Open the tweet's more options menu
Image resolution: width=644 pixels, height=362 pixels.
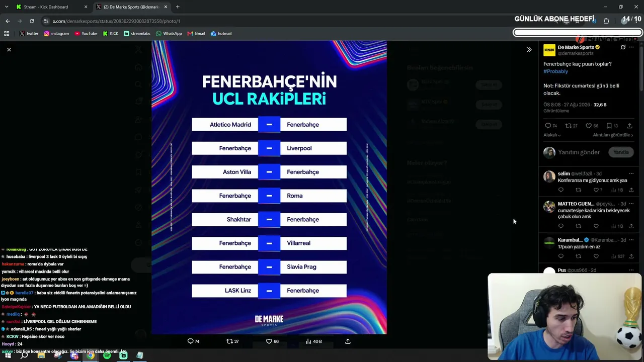[631, 47]
